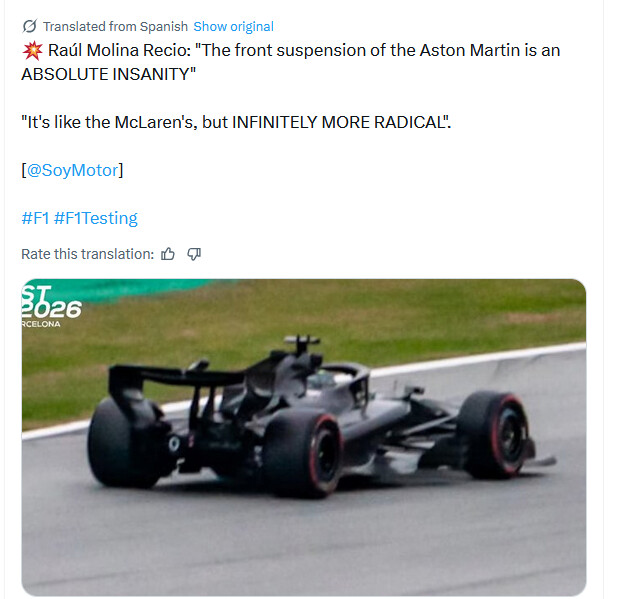Image resolution: width=618 pixels, height=599 pixels.
Task: Open the #F1 hashtag
Action: [34, 217]
